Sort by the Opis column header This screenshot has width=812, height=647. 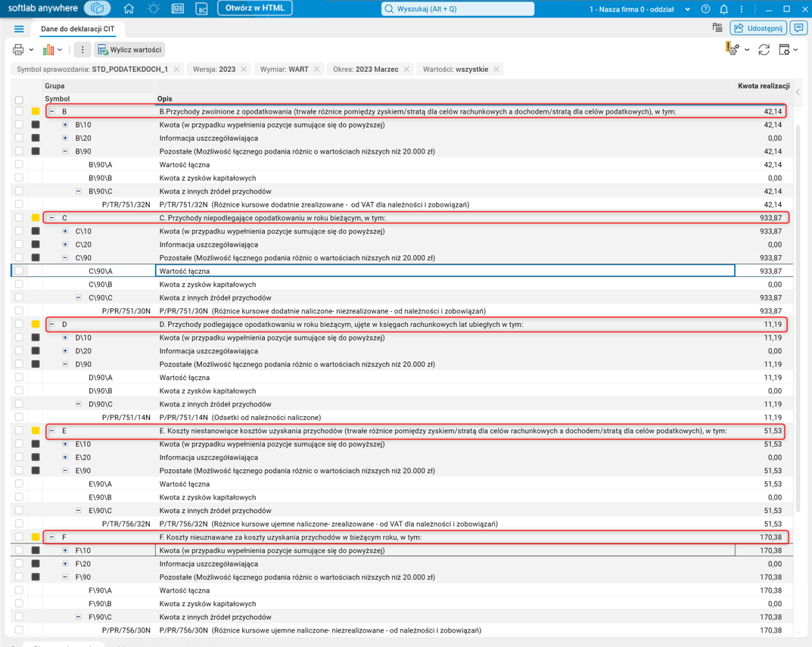165,98
